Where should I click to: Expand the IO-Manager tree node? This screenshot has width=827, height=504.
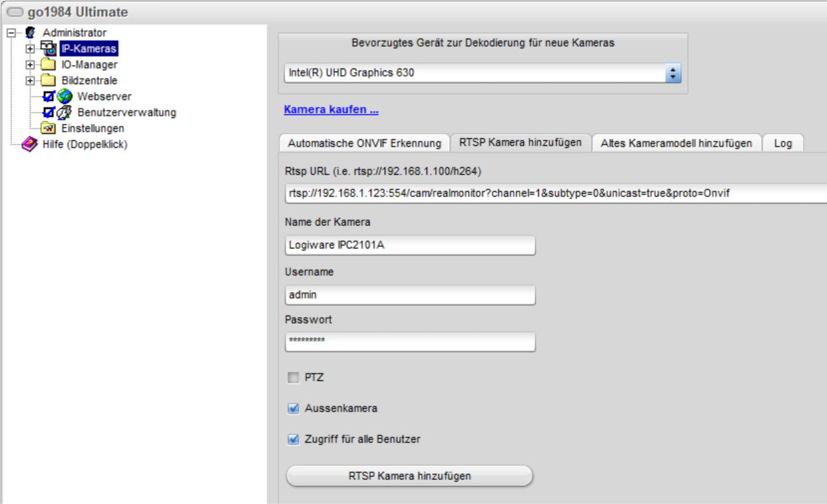click(x=30, y=64)
